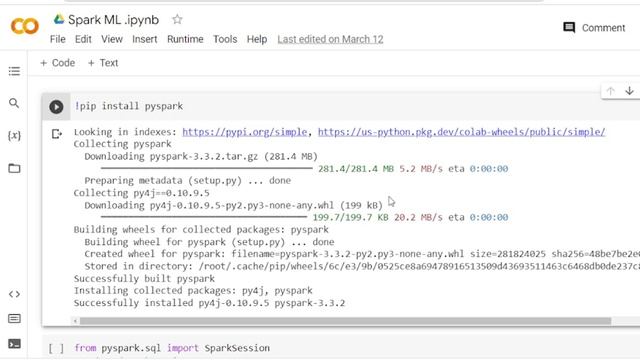The height and width of the screenshot is (360, 640).
Task: Open the Edit menu
Action: [83, 39]
